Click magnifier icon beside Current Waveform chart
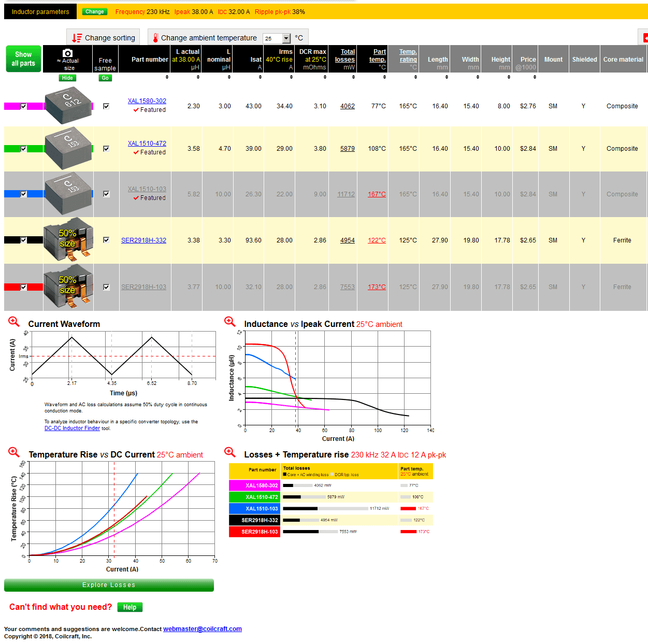 coord(14,322)
